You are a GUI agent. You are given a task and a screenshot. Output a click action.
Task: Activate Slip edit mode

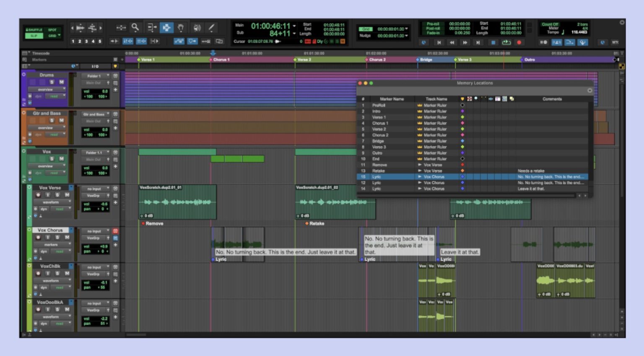pos(34,36)
